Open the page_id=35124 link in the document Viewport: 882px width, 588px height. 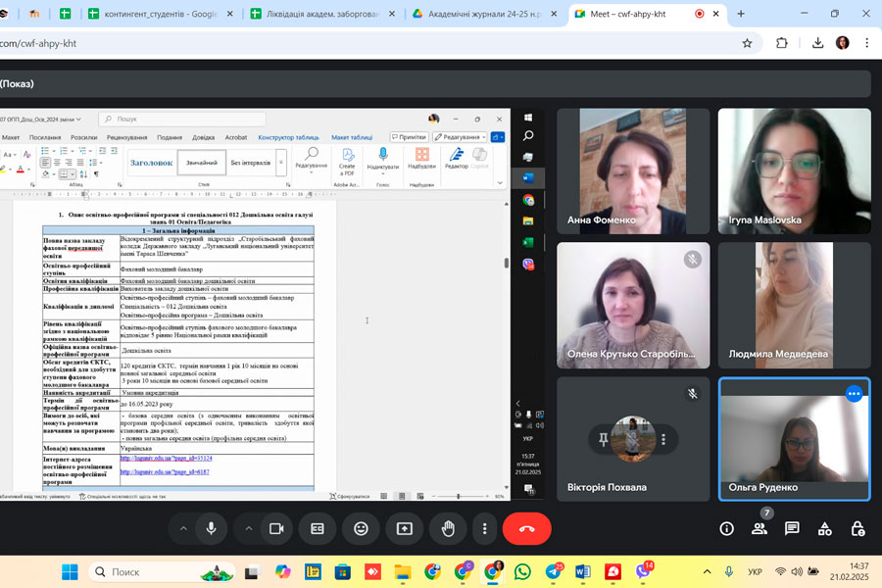(x=166, y=458)
